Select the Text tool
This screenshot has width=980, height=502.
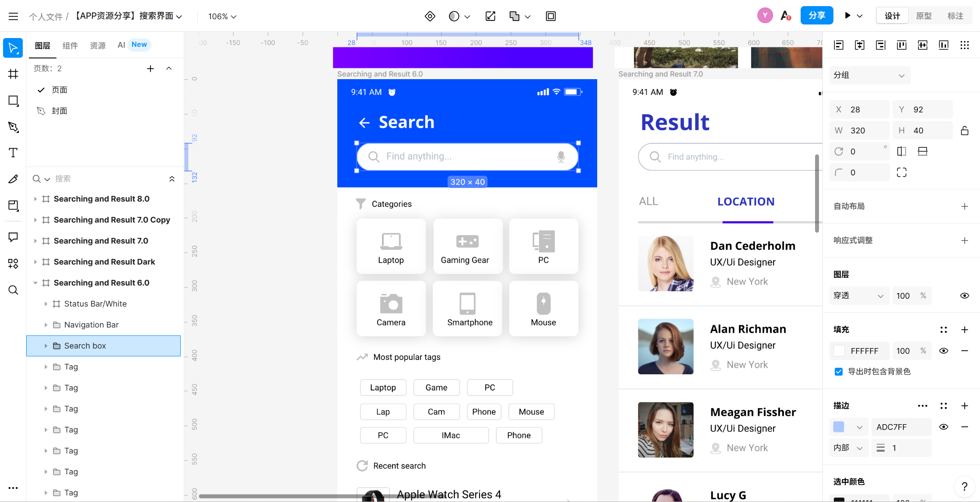(x=13, y=153)
